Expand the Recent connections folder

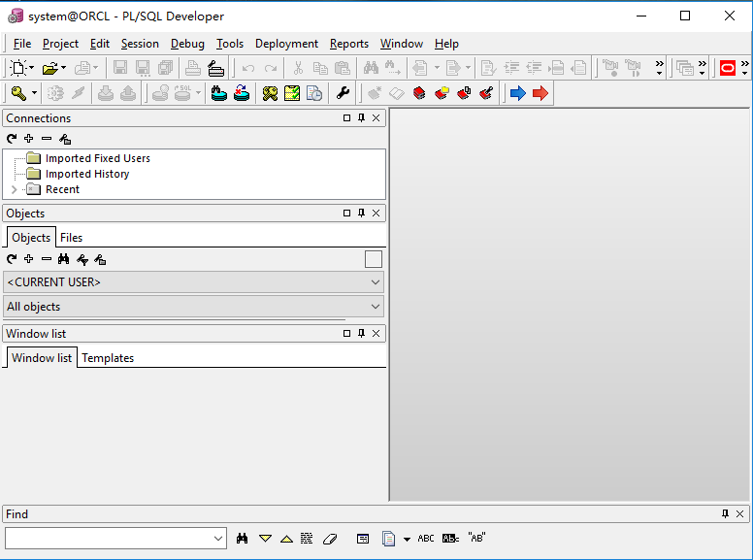(x=14, y=189)
